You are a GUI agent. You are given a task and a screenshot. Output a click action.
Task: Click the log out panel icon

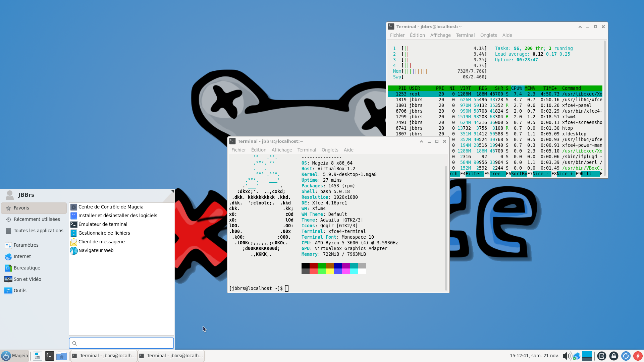[x=602, y=356]
